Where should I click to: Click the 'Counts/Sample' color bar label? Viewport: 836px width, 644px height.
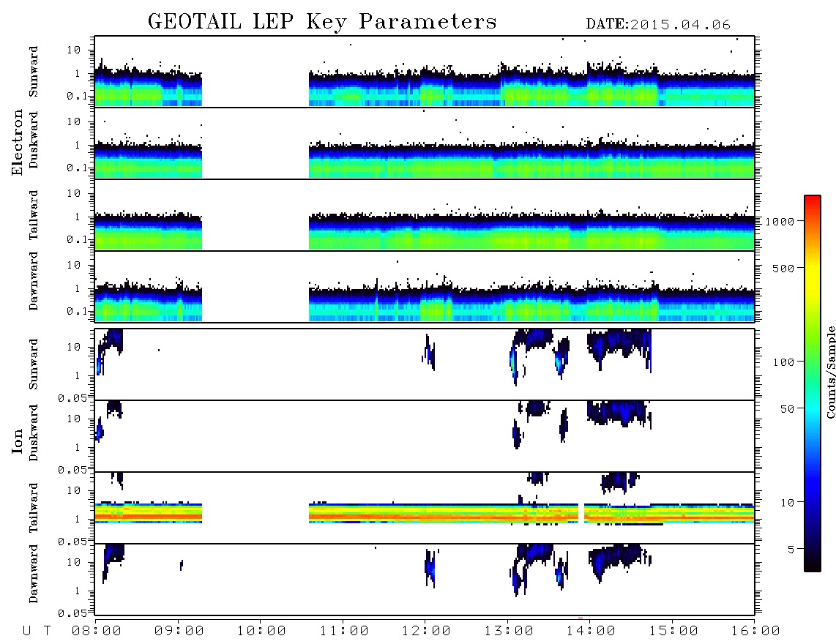(x=830, y=372)
